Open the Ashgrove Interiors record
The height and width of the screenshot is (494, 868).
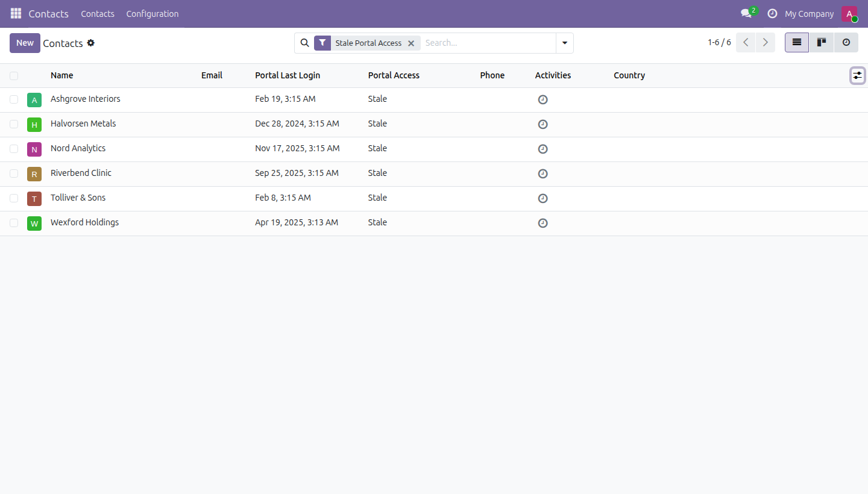pyautogui.click(x=86, y=99)
